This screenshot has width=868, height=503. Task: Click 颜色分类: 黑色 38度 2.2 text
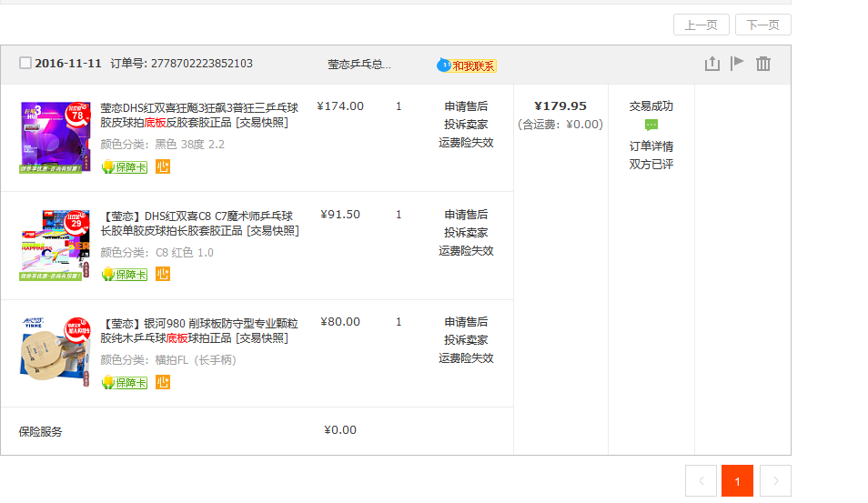pyautogui.click(x=162, y=145)
